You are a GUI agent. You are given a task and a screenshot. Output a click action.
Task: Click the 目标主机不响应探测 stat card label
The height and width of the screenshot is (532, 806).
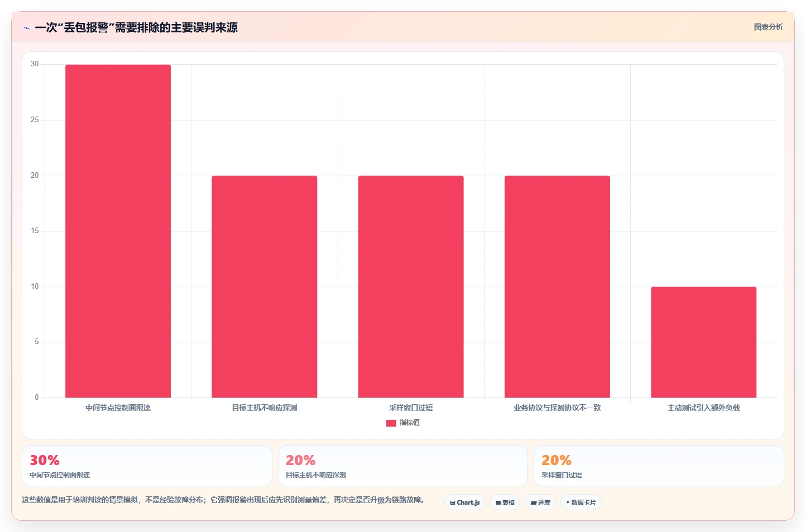[316, 475]
